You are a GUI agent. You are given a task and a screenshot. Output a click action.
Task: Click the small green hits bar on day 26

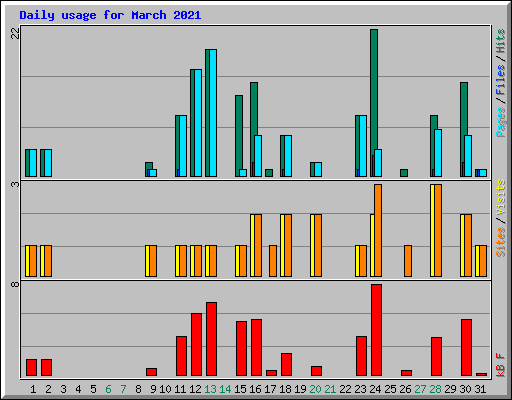(404, 173)
